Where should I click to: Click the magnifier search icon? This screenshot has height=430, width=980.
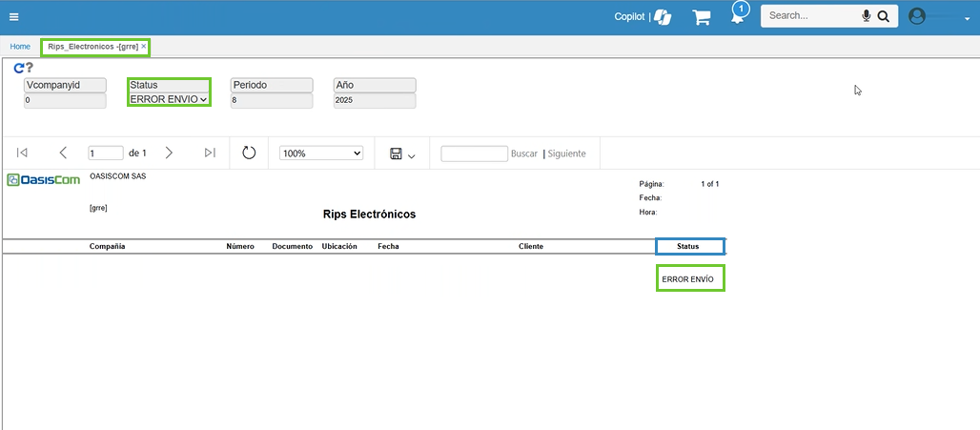pyautogui.click(x=883, y=16)
